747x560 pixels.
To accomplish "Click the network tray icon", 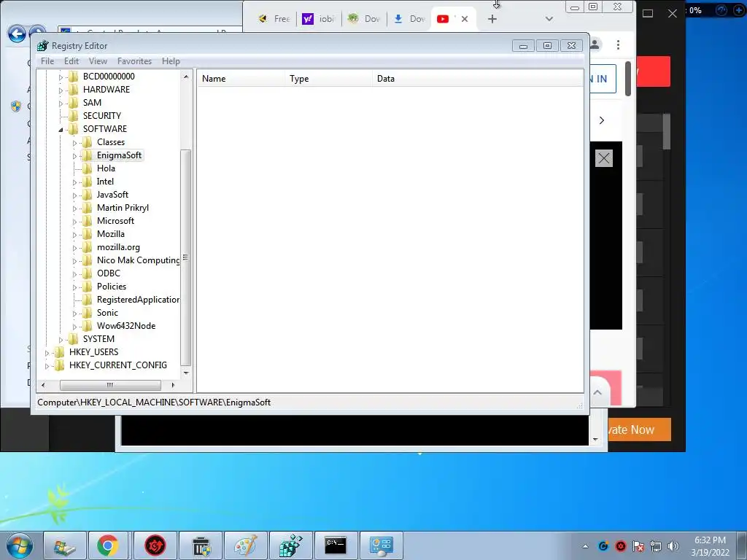I will tap(656, 546).
